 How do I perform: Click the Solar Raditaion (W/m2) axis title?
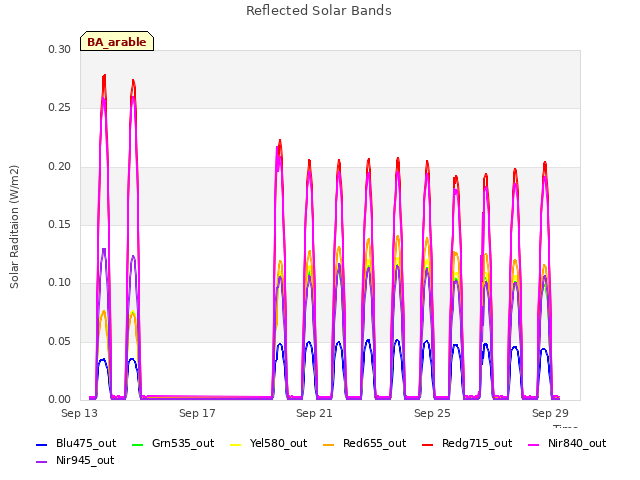pyautogui.click(x=14, y=227)
